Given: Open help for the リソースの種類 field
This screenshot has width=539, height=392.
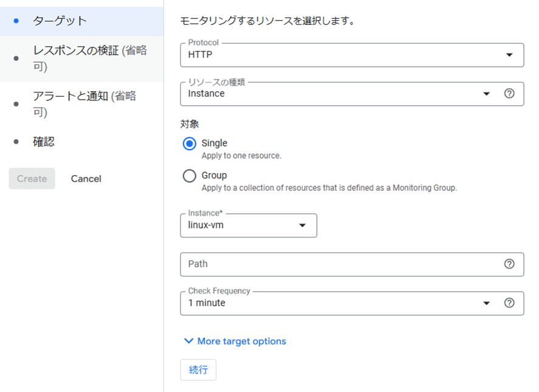Looking at the screenshot, I should 509,94.
